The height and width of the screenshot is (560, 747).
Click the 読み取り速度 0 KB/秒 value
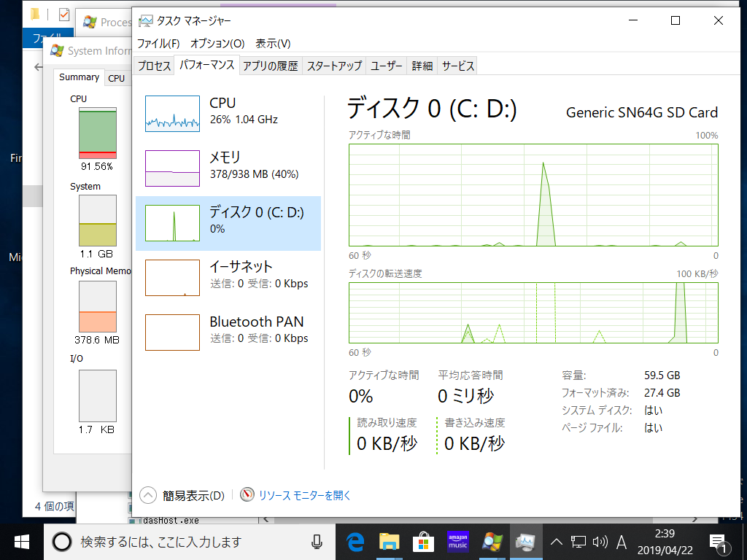(387, 443)
